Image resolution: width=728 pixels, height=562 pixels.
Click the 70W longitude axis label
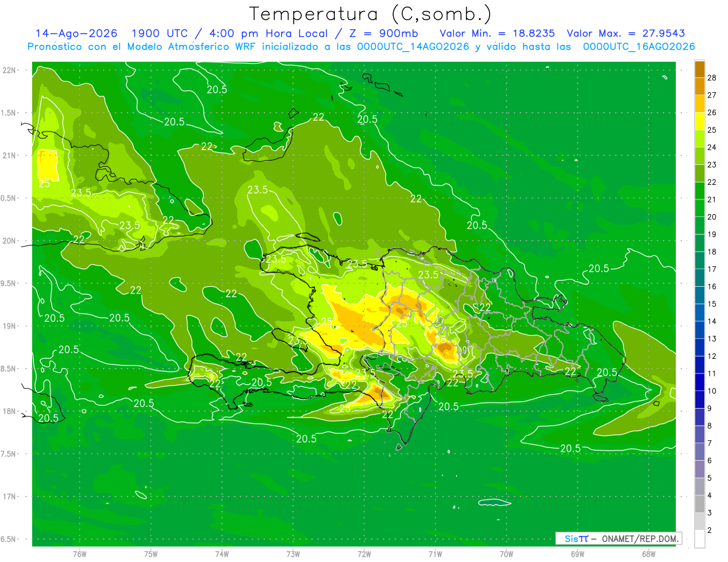[507, 554]
